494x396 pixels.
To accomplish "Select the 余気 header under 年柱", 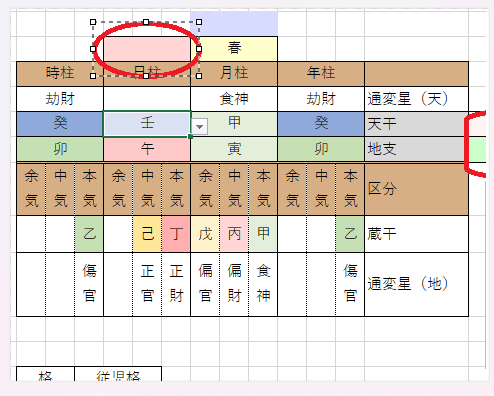I will point(292,189).
